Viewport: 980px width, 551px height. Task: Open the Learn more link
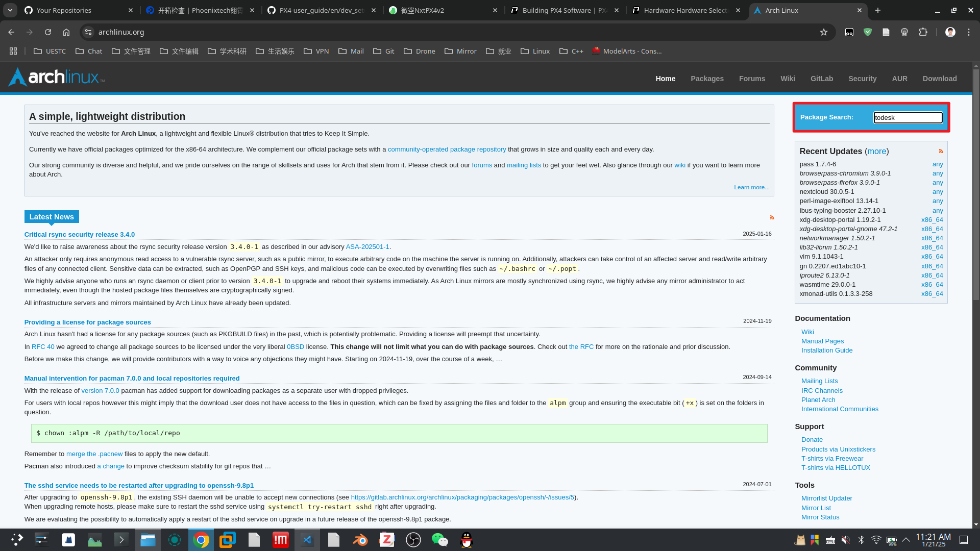coord(751,187)
